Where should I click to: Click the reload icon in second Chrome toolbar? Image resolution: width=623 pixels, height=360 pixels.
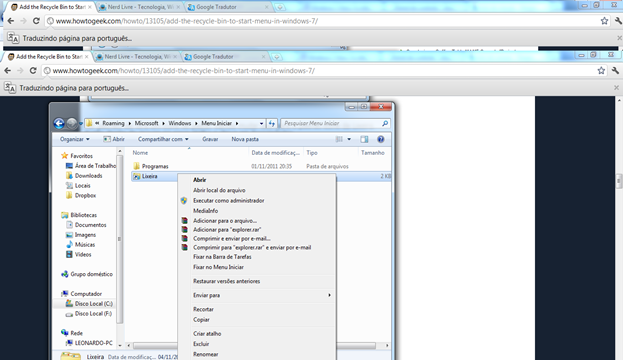coord(33,70)
